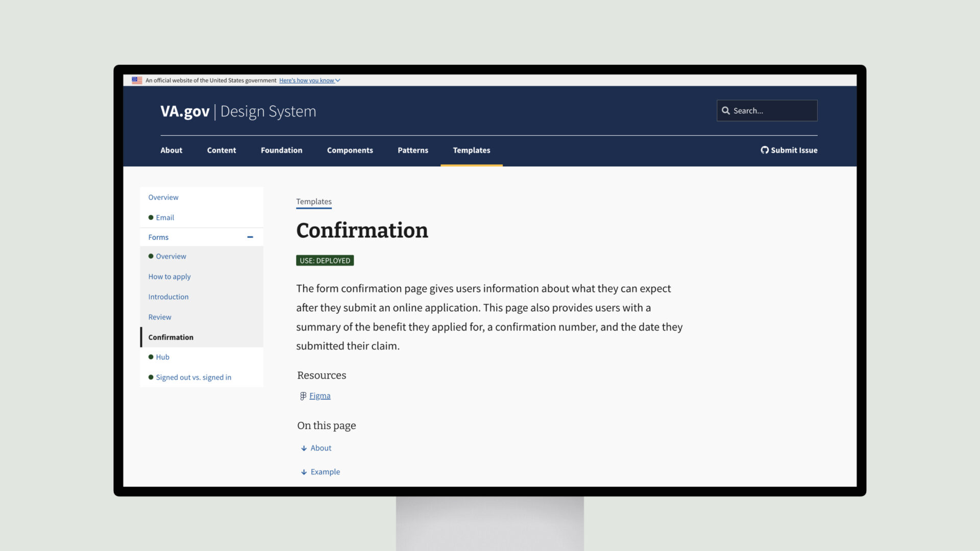This screenshot has width=980, height=551.
Task: Select Overview under Forms in sidebar
Action: pos(171,256)
